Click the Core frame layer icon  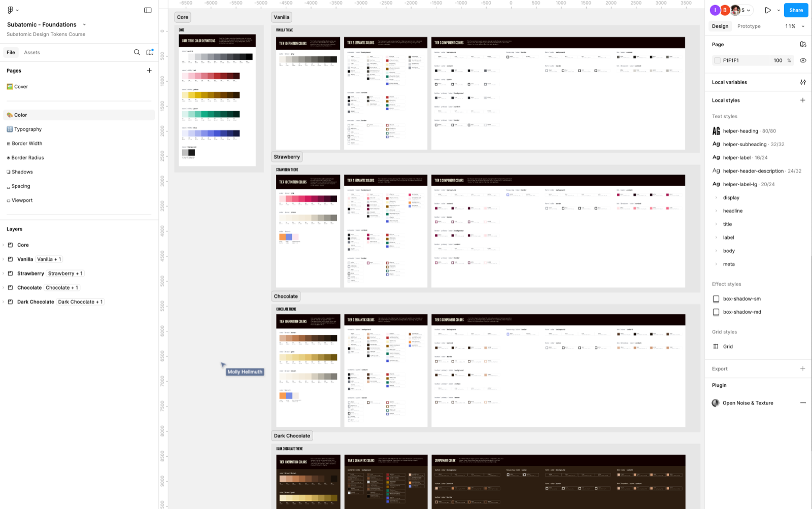pyautogui.click(x=10, y=245)
